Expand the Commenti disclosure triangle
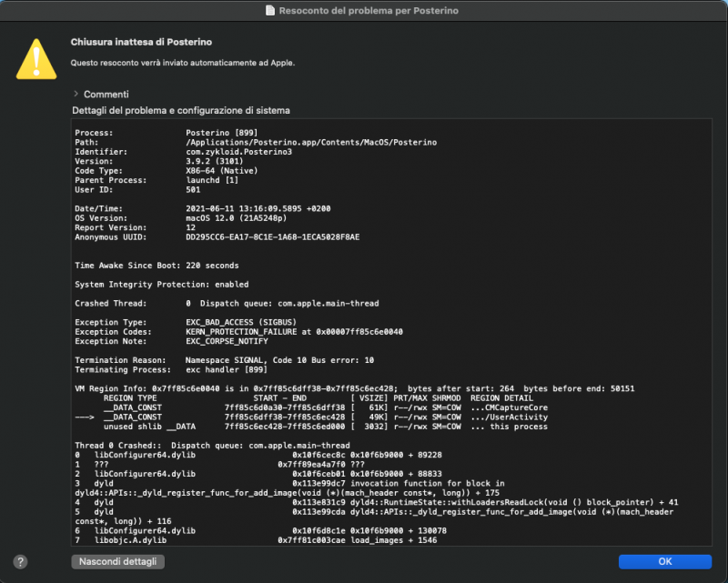This screenshot has height=583, width=728. (x=76, y=94)
